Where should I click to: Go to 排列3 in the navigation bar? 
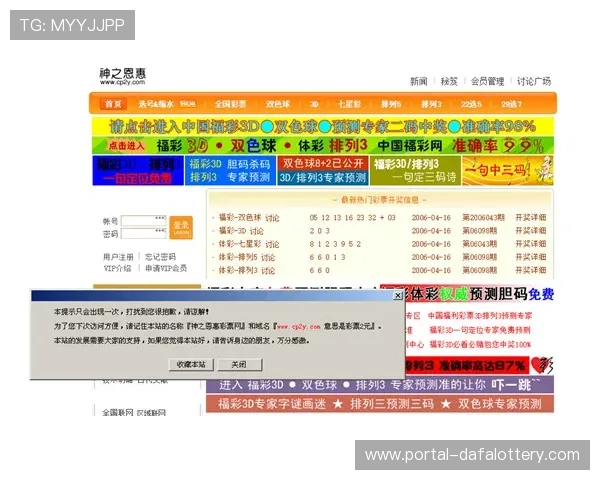[431, 104]
